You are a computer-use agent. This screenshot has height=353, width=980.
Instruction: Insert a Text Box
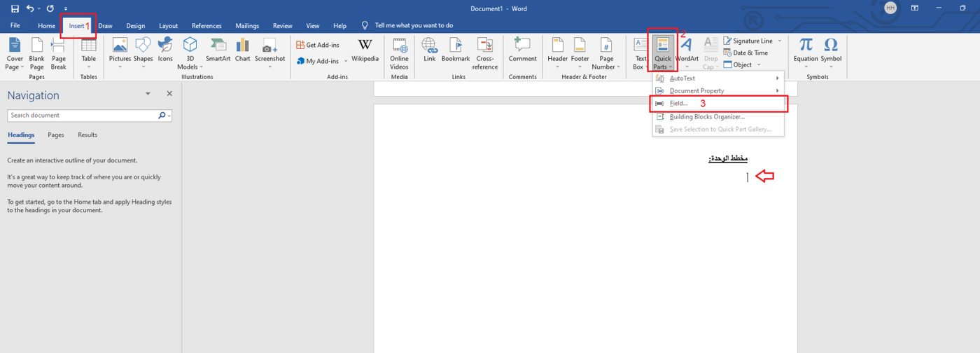click(640, 53)
